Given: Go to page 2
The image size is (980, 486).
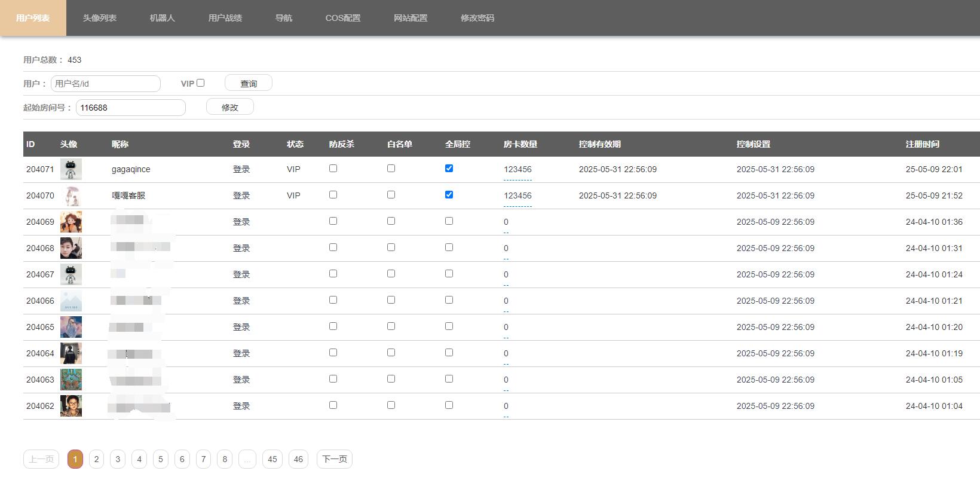Looking at the screenshot, I should click(96, 459).
